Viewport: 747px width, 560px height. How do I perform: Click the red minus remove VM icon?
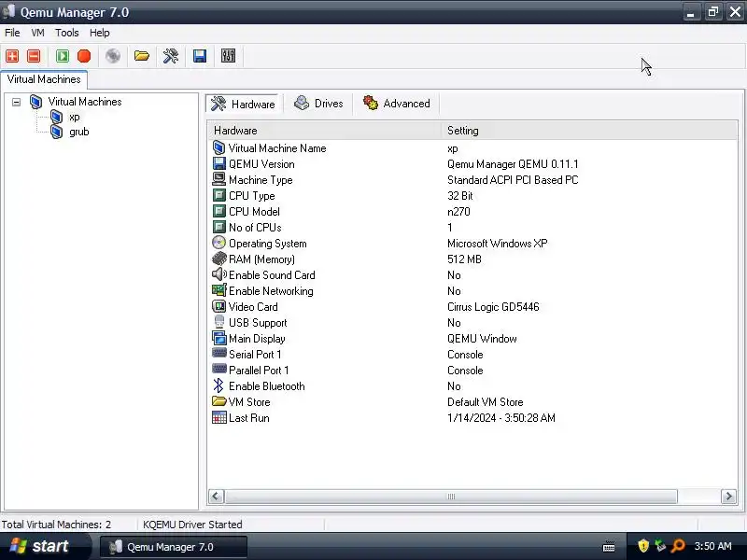(34, 56)
